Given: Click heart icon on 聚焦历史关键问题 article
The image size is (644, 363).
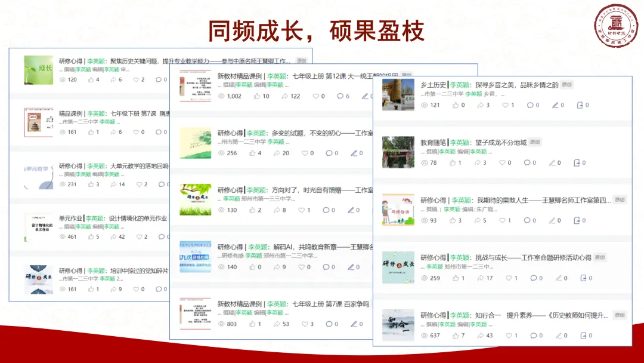Looking at the screenshot, I should [x=136, y=80].
